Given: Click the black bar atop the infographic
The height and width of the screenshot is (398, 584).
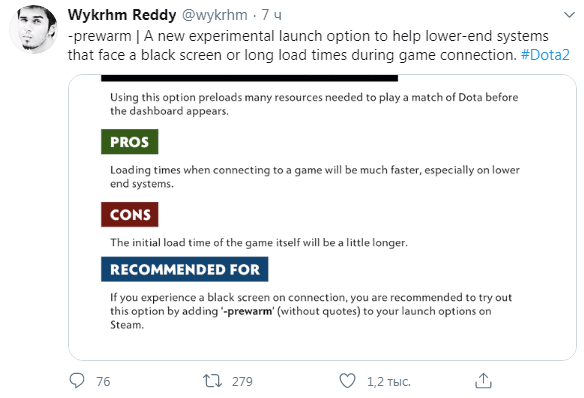Looking at the screenshot, I should pos(250,78).
